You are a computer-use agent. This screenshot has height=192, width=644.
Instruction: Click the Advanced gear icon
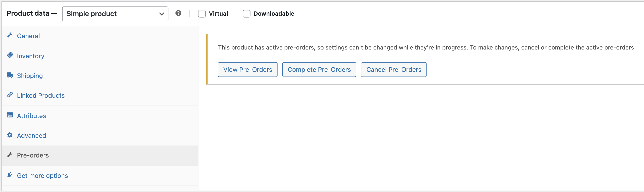click(x=10, y=135)
